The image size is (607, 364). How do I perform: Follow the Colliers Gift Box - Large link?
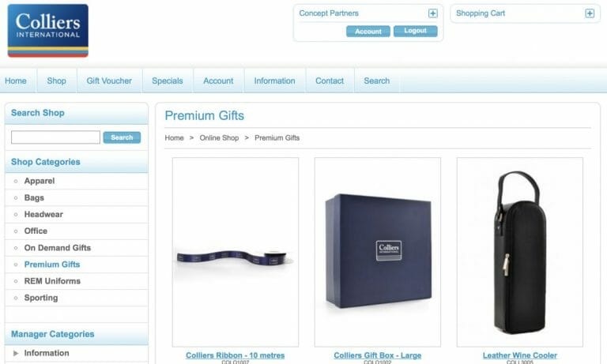pyautogui.click(x=378, y=355)
